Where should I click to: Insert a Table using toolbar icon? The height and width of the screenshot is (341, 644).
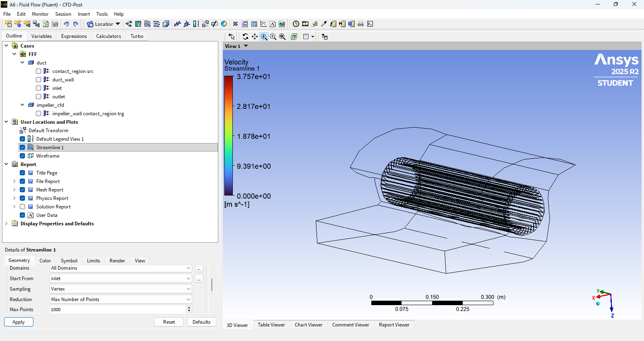[254, 24]
